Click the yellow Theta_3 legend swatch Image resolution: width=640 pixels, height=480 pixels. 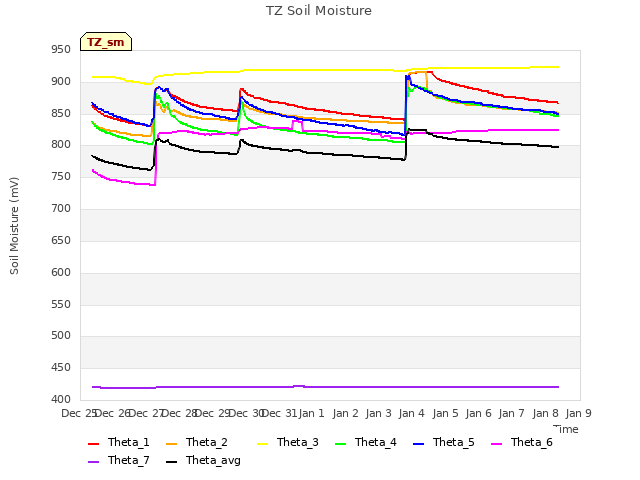[262, 444]
